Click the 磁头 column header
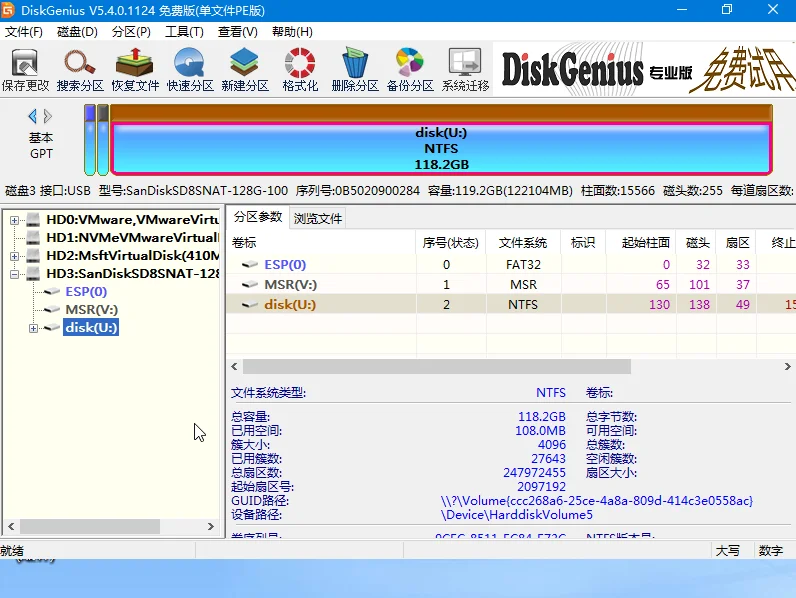 pyautogui.click(x=696, y=243)
